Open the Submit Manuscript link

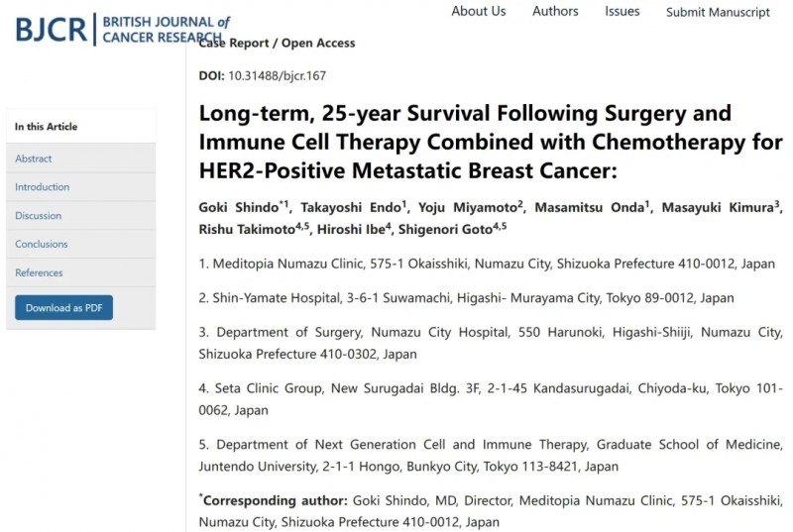pyautogui.click(x=718, y=12)
